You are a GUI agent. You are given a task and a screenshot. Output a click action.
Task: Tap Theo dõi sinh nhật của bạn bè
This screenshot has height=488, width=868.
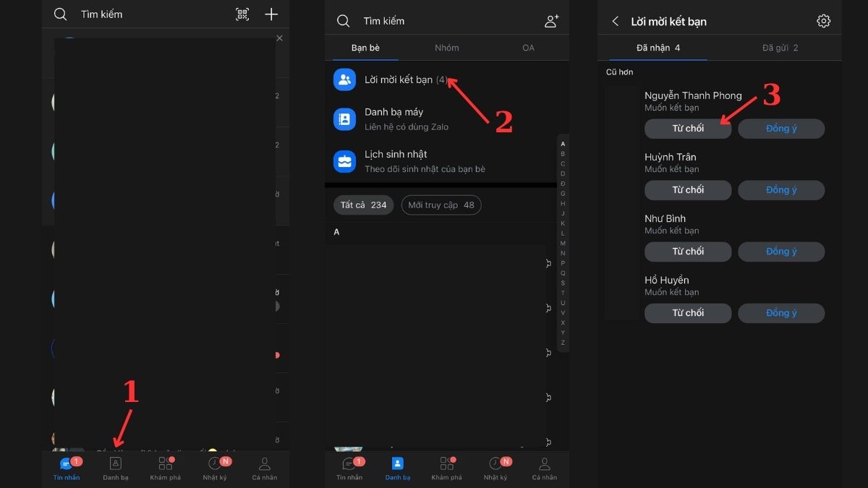(425, 169)
